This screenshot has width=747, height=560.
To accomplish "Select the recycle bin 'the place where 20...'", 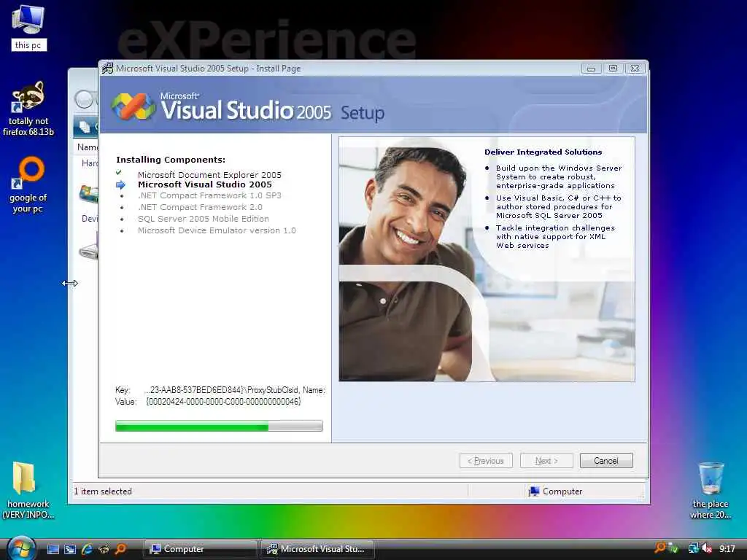I will tap(711, 491).
